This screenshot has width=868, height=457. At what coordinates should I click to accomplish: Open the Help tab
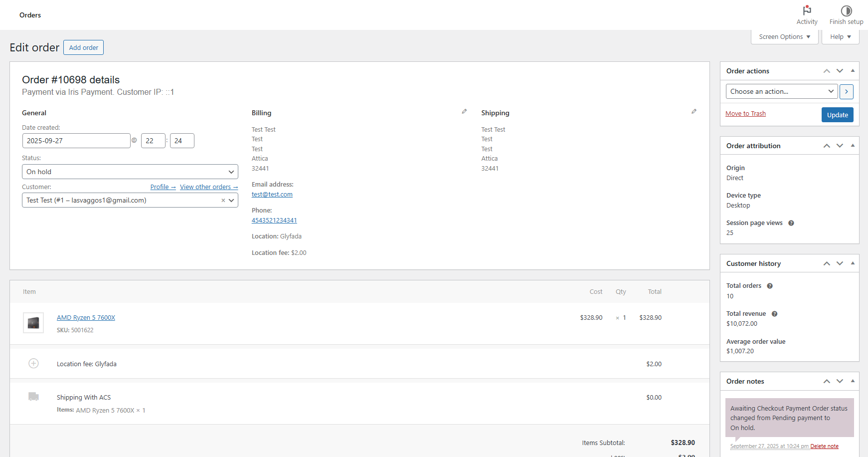tap(840, 37)
